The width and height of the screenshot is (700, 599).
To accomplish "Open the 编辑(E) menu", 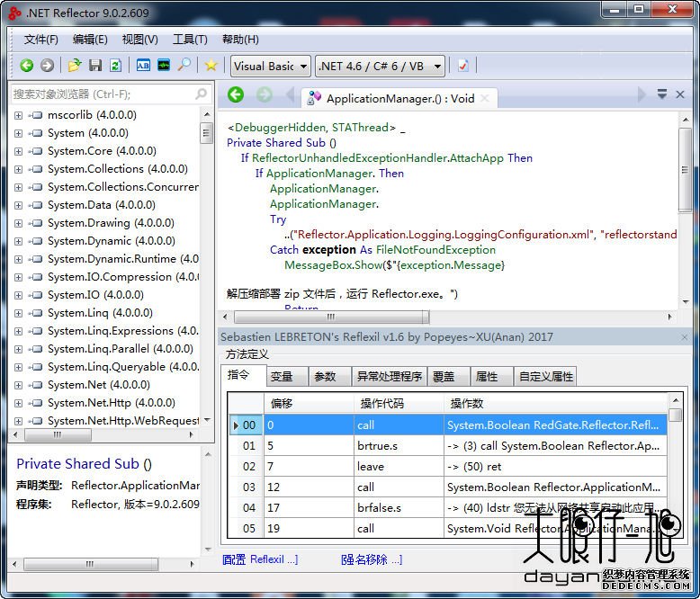I will pos(90,40).
